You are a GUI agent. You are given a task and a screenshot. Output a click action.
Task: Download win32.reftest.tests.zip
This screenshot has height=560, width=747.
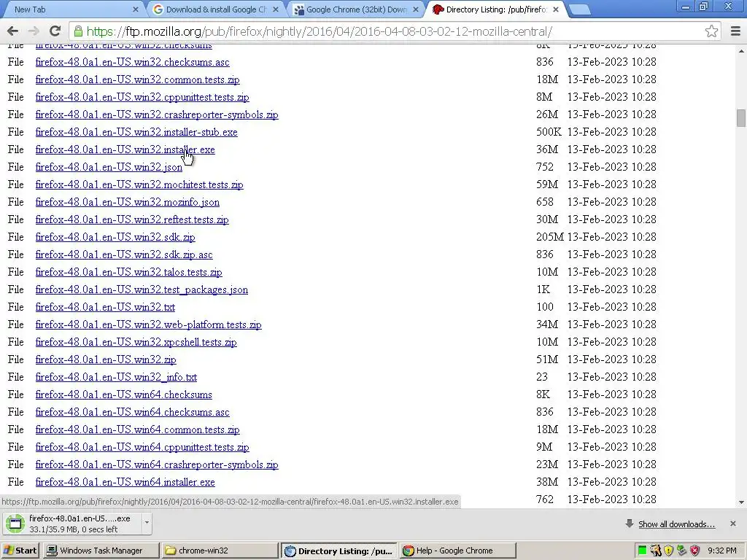[133, 219]
